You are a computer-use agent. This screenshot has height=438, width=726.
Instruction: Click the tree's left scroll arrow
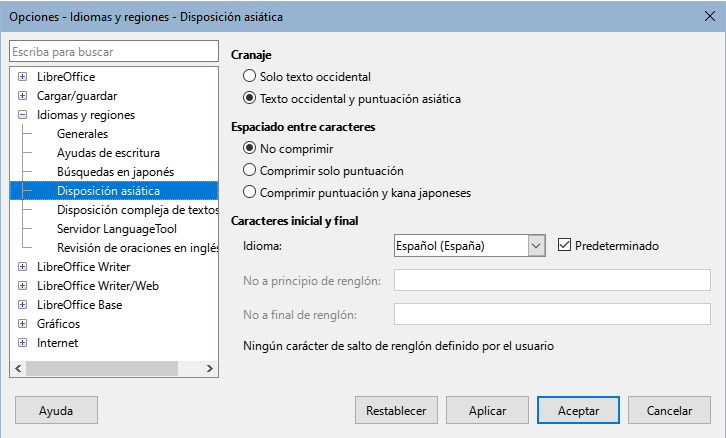coord(18,369)
